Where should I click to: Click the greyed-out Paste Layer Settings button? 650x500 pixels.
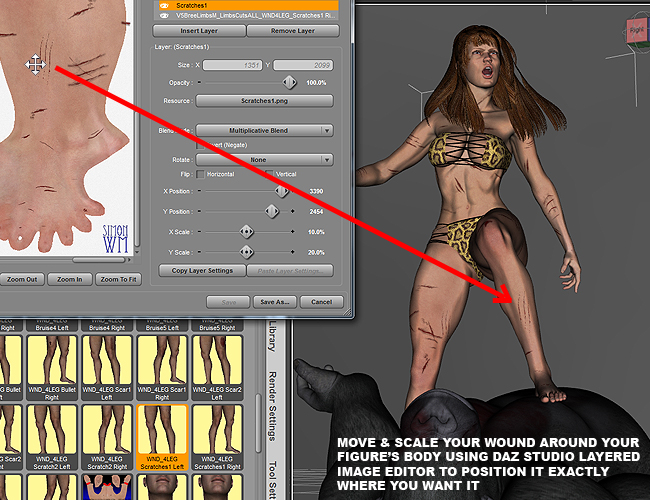click(x=290, y=271)
